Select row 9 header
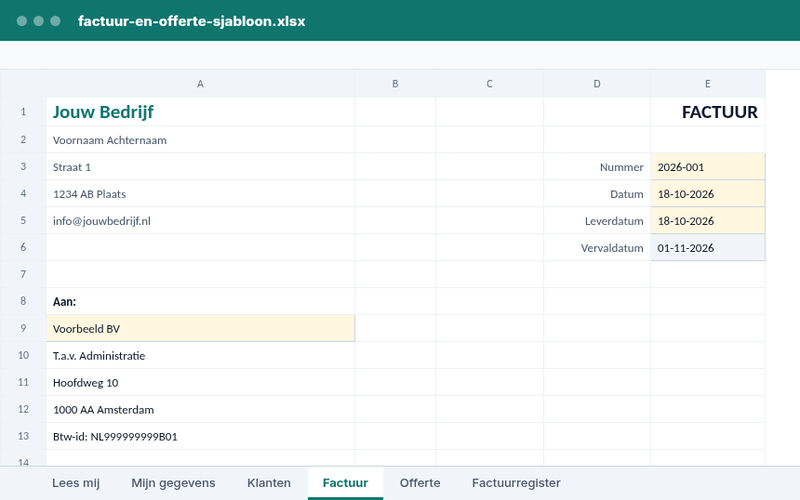800x500 pixels. pos(23,328)
